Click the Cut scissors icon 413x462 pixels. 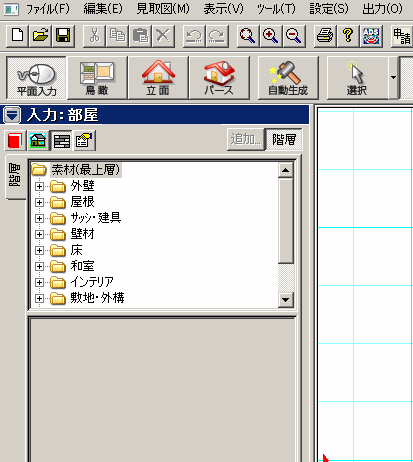(x=94, y=35)
